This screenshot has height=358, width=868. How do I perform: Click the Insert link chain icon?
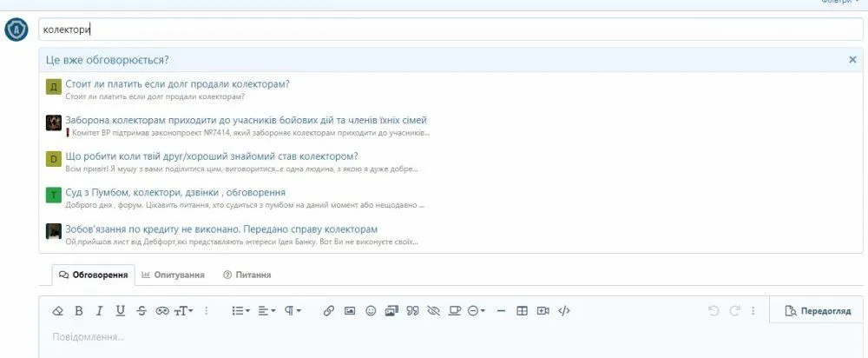point(329,311)
